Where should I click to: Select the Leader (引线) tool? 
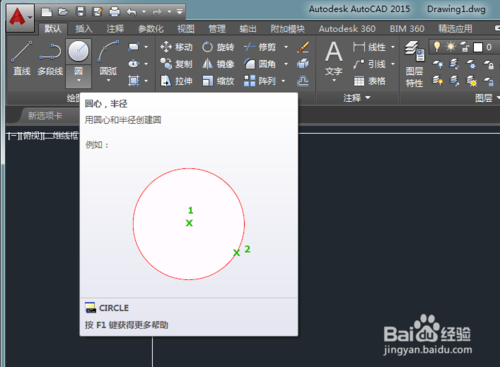click(x=369, y=64)
